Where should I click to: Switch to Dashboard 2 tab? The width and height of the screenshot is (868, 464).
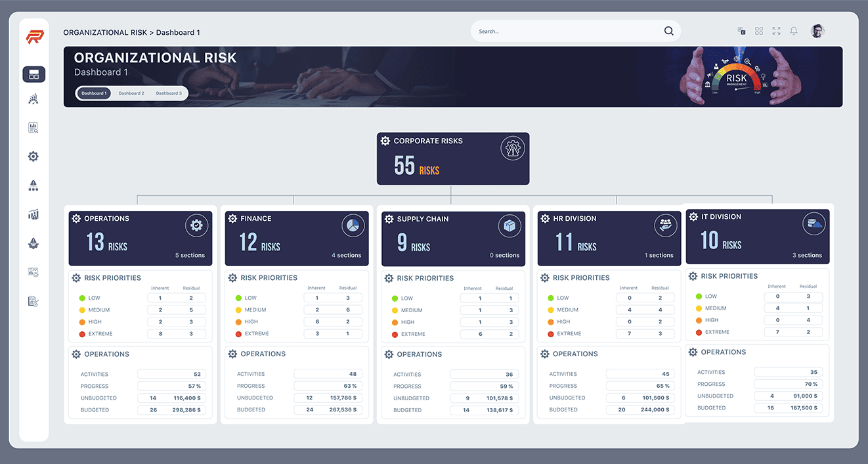(x=131, y=93)
